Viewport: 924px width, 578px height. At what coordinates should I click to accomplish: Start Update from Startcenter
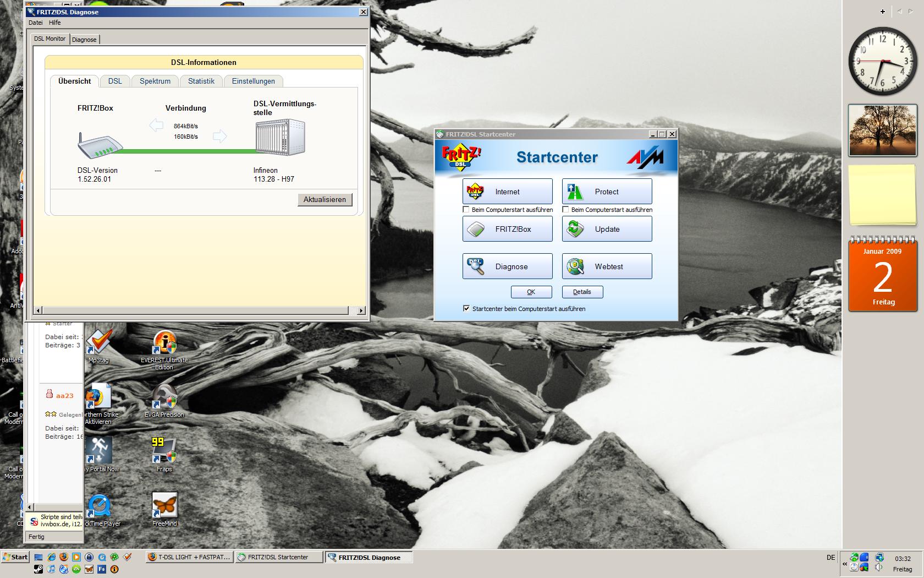click(607, 229)
